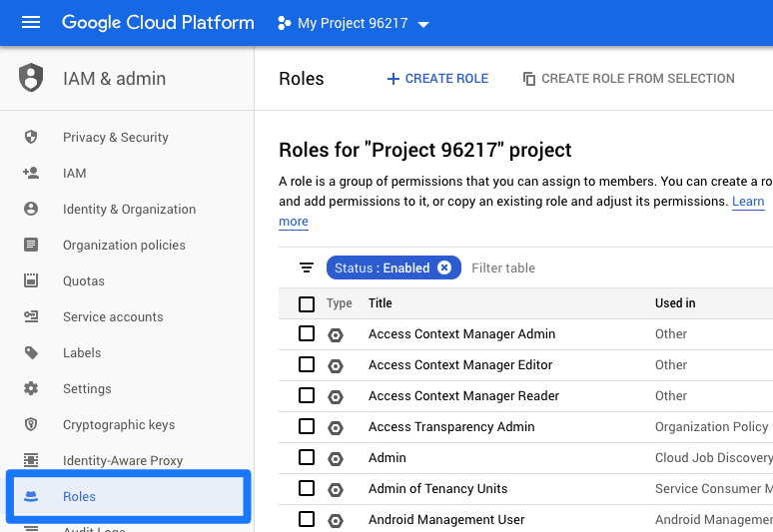
Task: Click the Settings gear icon
Action: pos(31,388)
